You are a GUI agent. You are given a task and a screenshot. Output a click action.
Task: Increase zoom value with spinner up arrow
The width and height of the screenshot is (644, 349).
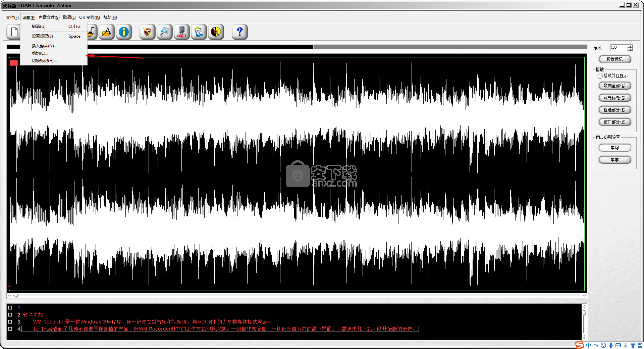(630, 46)
